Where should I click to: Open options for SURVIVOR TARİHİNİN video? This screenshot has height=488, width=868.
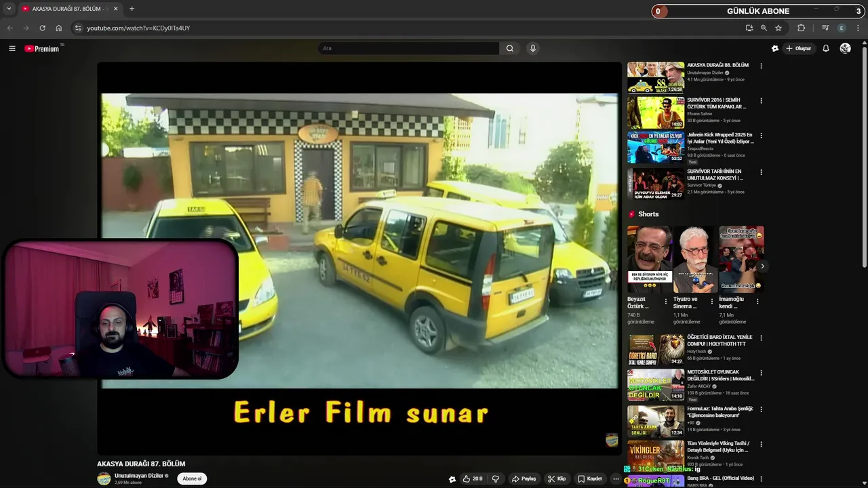761,172
